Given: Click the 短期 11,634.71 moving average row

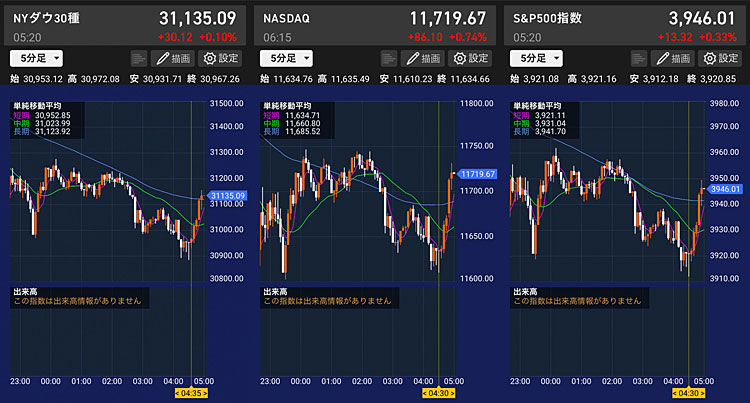Looking at the screenshot, I should [x=292, y=115].
